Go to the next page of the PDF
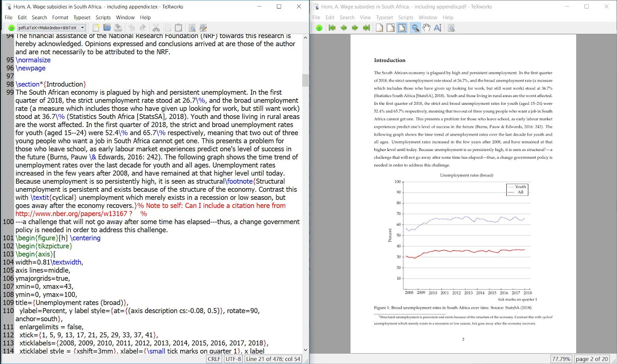Screen dimensions: 617x364 [x=355, y=28]
